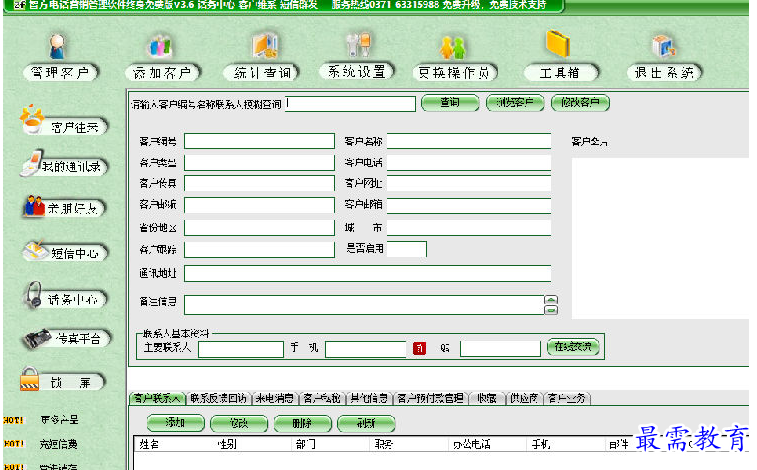Click the 办公电话 column header
This screenshot has height=470, width=757.
pyautogui.click(x=488, y=444)
